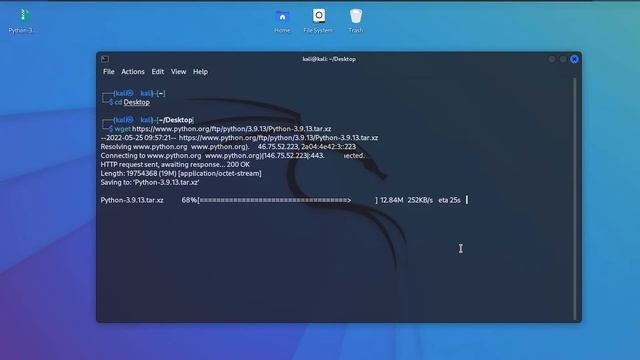Minimize the terminal window
Screen dimensions: 640x360
552,59
